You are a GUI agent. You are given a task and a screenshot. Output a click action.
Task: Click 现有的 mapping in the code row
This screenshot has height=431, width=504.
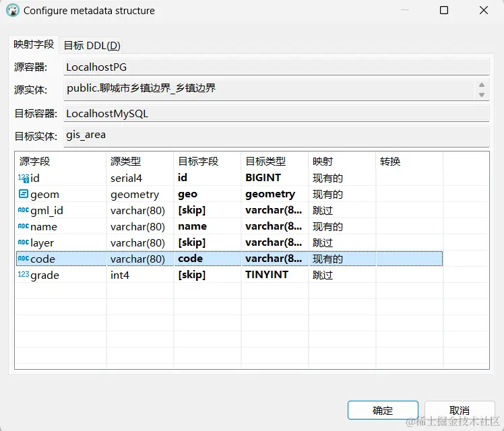point(342,259)
